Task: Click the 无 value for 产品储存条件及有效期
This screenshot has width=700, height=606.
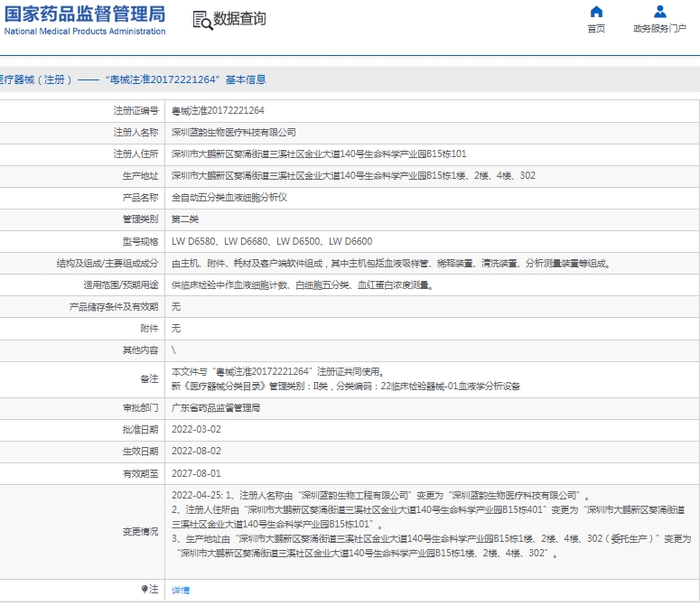Action: coord(176,306)
